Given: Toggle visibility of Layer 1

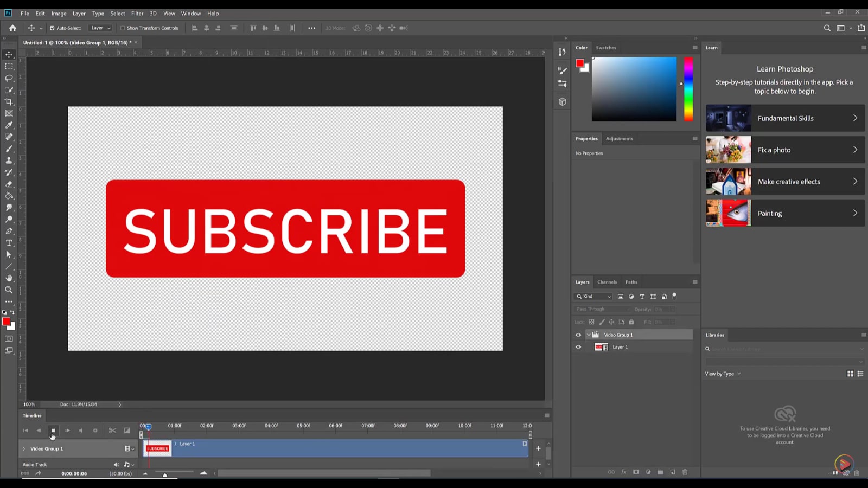Looking at the screenshot, I should [x=578, y=347].
